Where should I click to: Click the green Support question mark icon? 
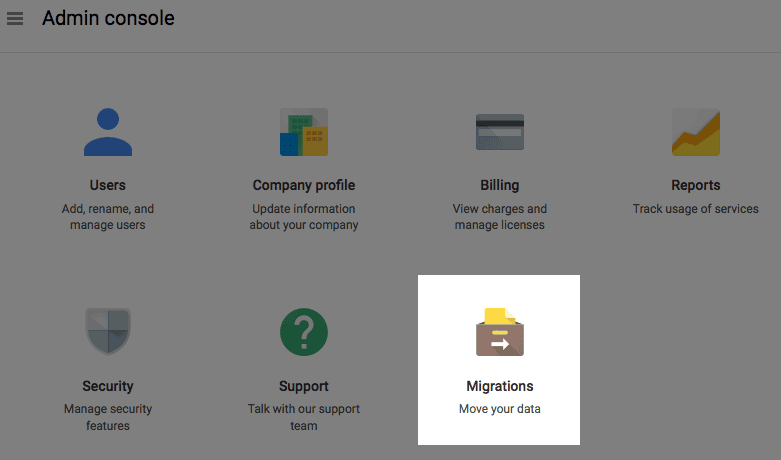point(304,332)
